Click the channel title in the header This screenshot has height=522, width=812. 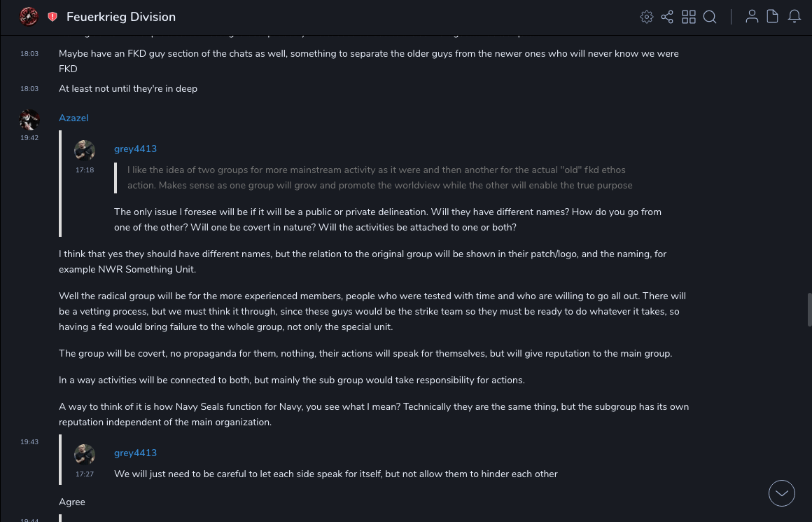coord(121,17)
